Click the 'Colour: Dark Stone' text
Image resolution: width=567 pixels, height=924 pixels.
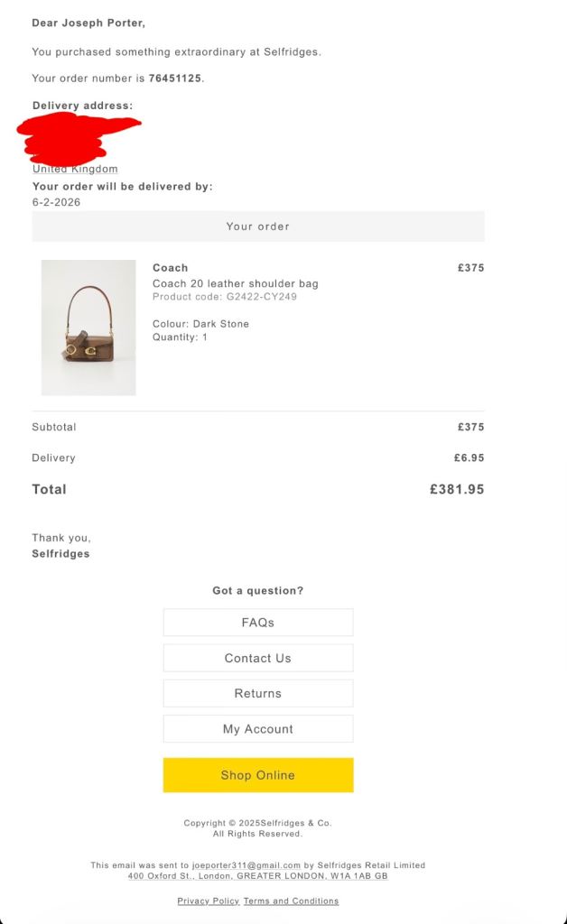tap(200, 323)
